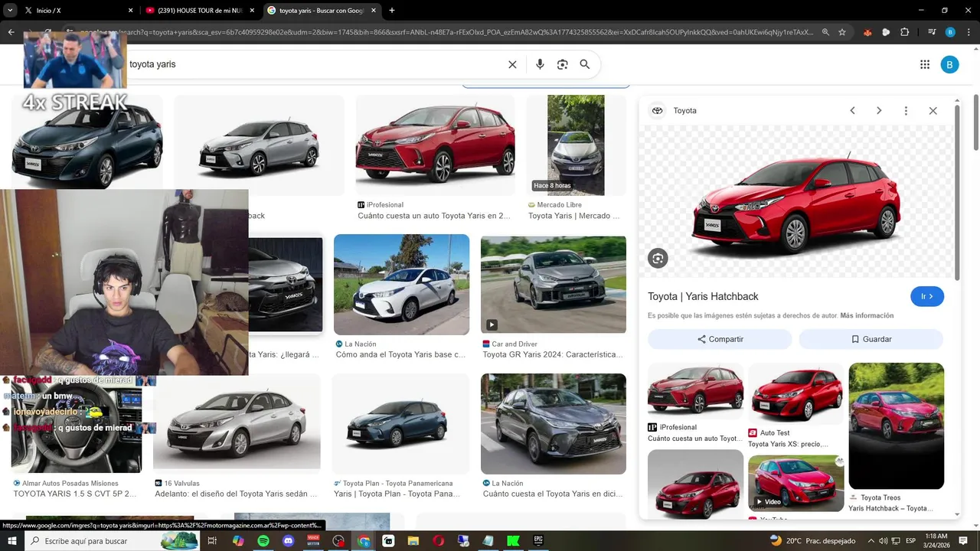Open Discord from the taskbar

pyautogui.click(x=288, y=541)
